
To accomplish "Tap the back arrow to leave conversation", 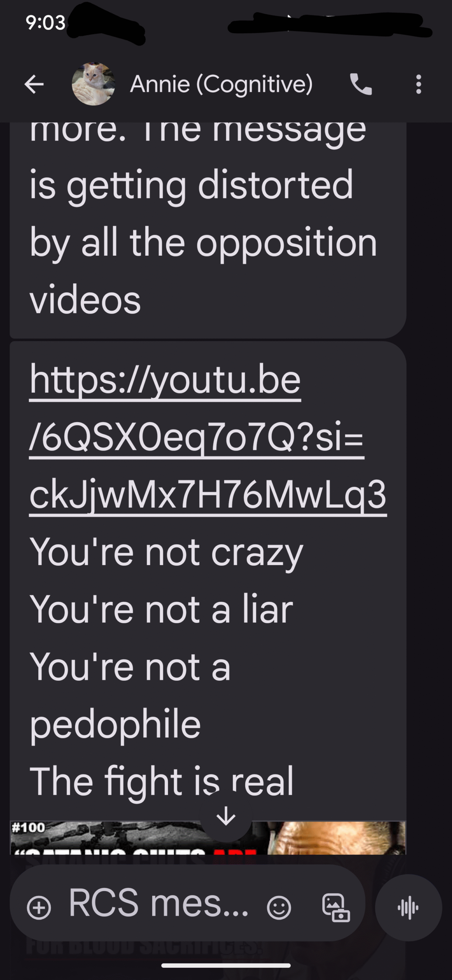I will (x=34, y=84).
